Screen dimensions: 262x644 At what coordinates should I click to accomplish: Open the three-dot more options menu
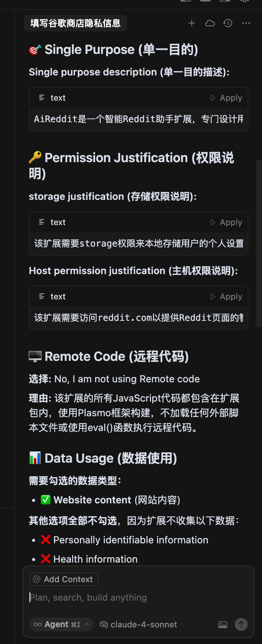tap(246, 23)
